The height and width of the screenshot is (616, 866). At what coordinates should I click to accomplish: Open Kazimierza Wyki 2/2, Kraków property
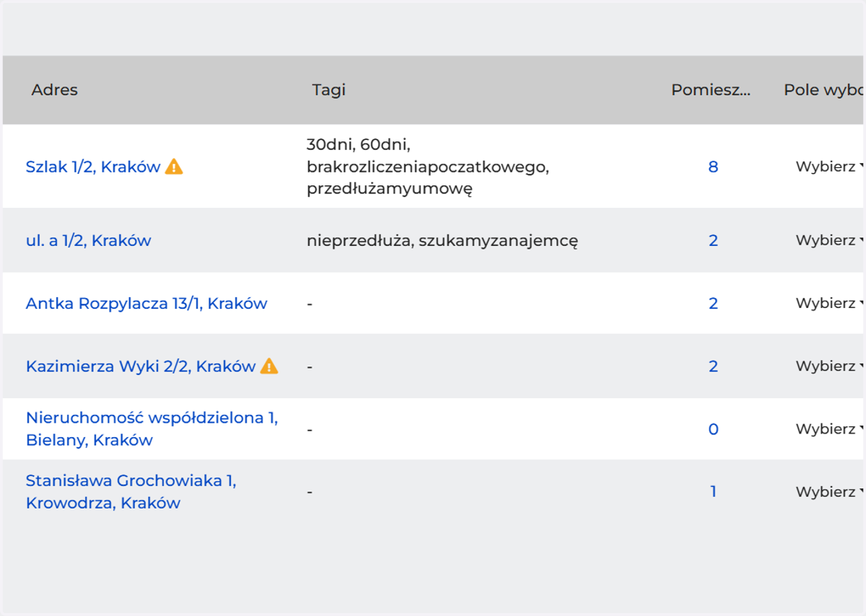coord(141,366)
